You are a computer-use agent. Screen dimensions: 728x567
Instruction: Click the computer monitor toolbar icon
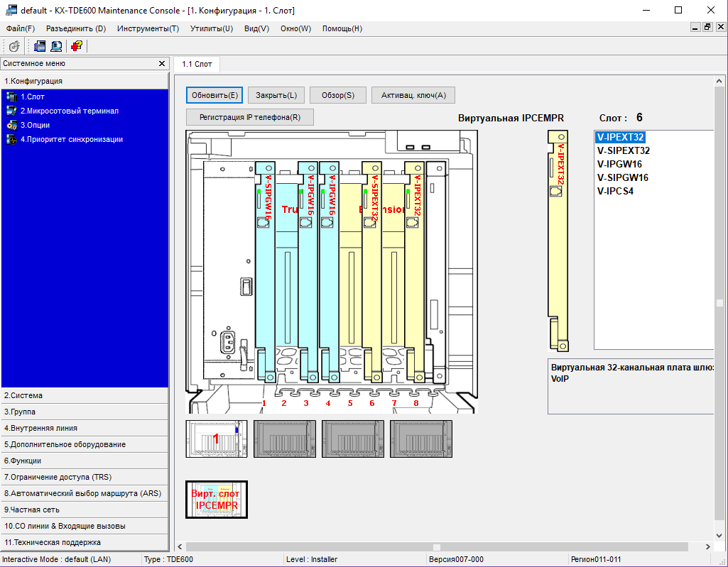(56, 46)
